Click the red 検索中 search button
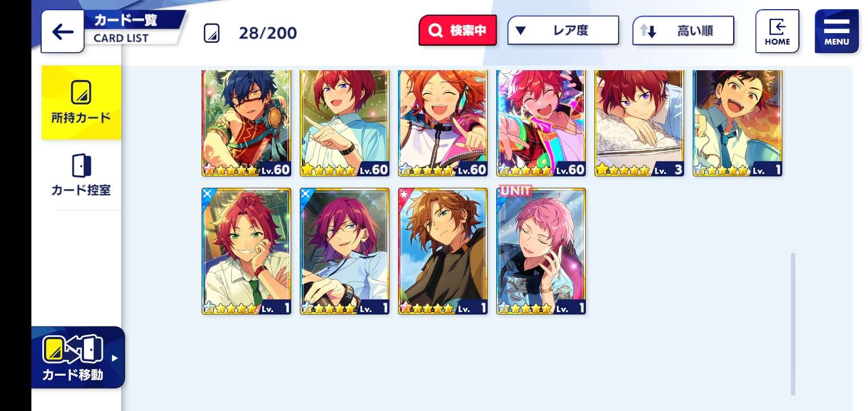 pos(457,30)
